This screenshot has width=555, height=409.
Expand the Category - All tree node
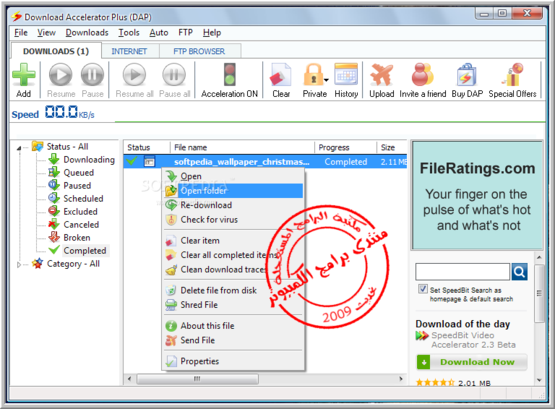pyautogui.click(x=19, y=264)
